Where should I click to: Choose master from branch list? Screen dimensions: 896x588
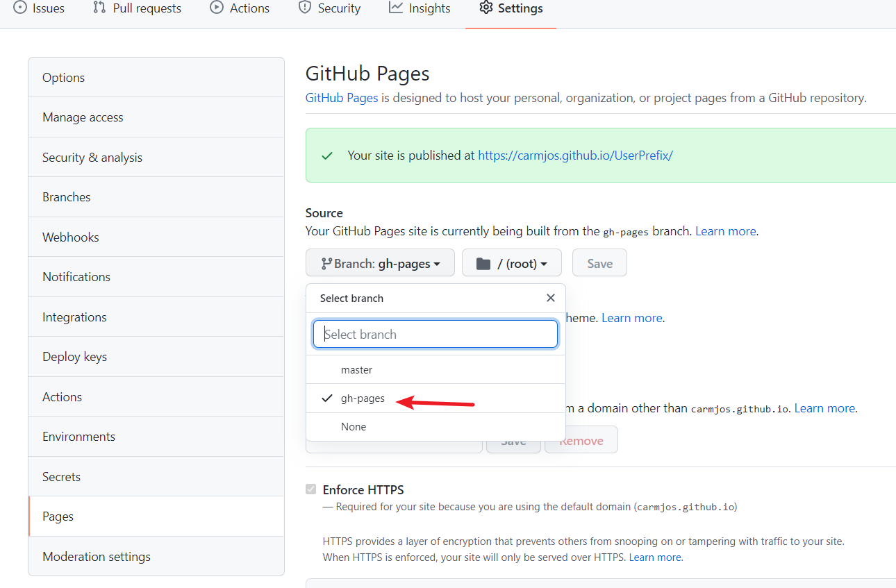point(356,370)
